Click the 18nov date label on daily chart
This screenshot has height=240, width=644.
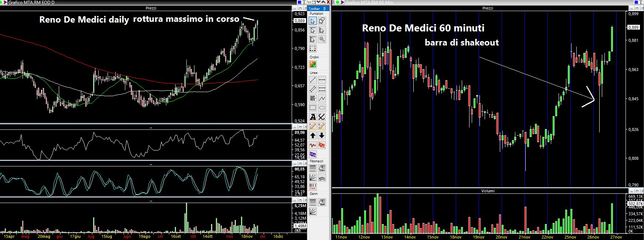[x=247, y=236]
